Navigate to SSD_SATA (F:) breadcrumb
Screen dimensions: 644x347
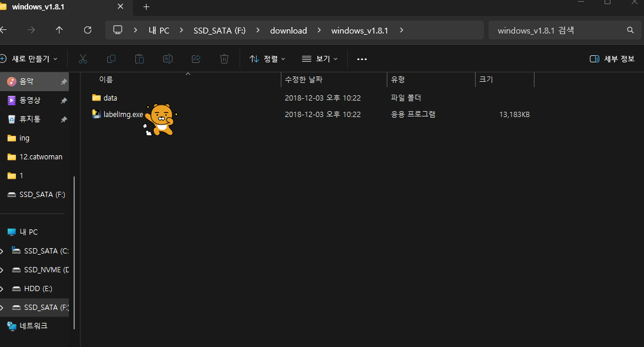[220, 31]
